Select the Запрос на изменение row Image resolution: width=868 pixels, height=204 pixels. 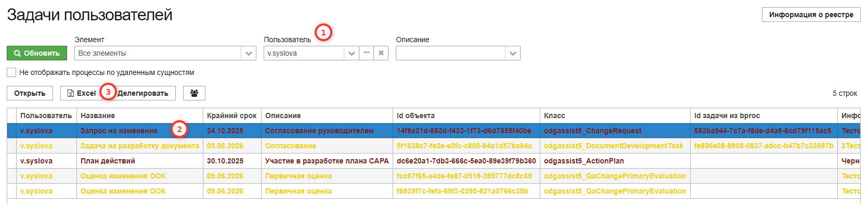point(433,131)
